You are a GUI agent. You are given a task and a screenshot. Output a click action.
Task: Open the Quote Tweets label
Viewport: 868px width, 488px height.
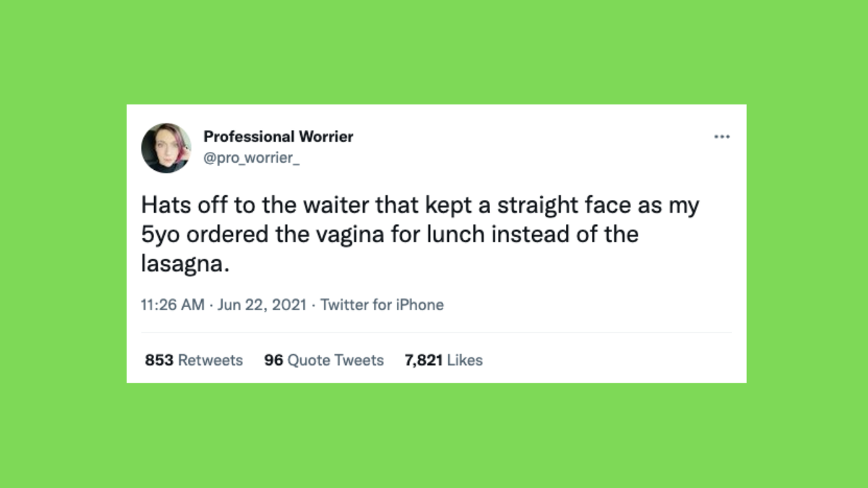(335, 360)
